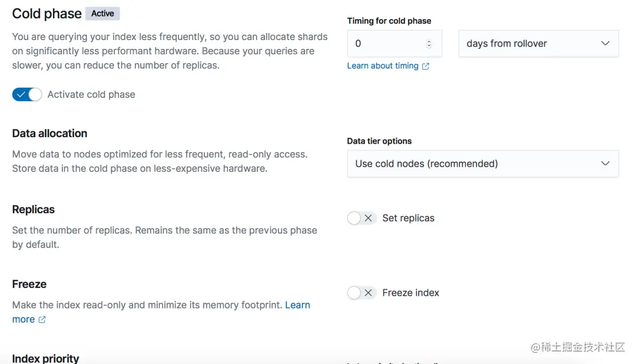Click the stepper arrows in the timing field
This screenshot has height=364, width=636.
click(x=429, y=44)
